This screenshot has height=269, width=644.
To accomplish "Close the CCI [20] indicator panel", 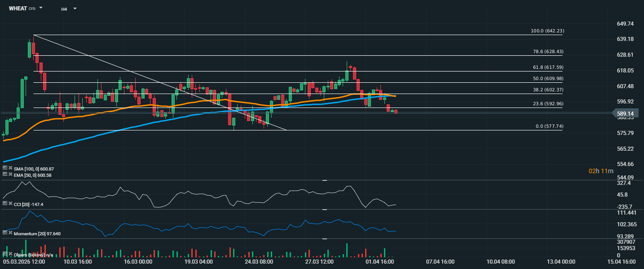I will [10, 204].
